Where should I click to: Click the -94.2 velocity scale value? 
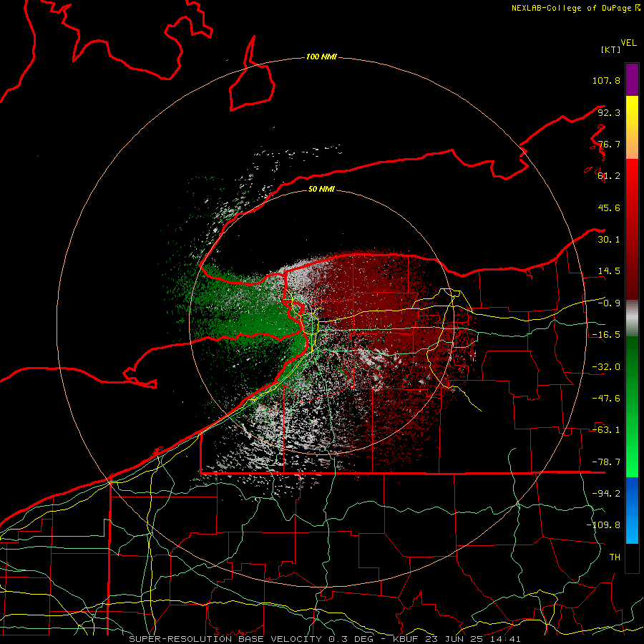pyautogui.click(x=606, y=494)
